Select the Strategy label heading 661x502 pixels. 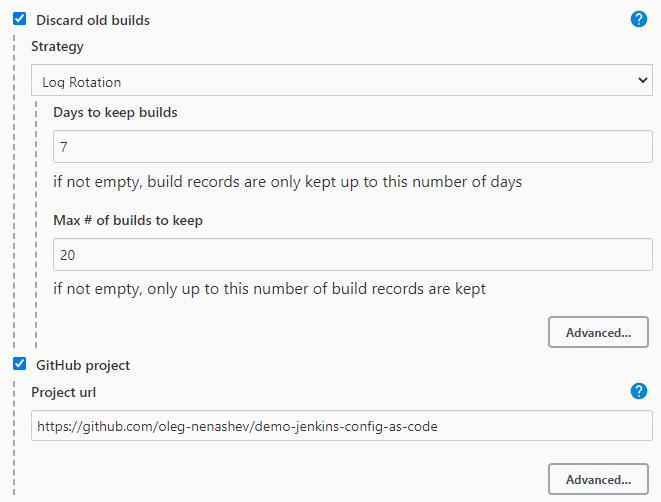58,46
